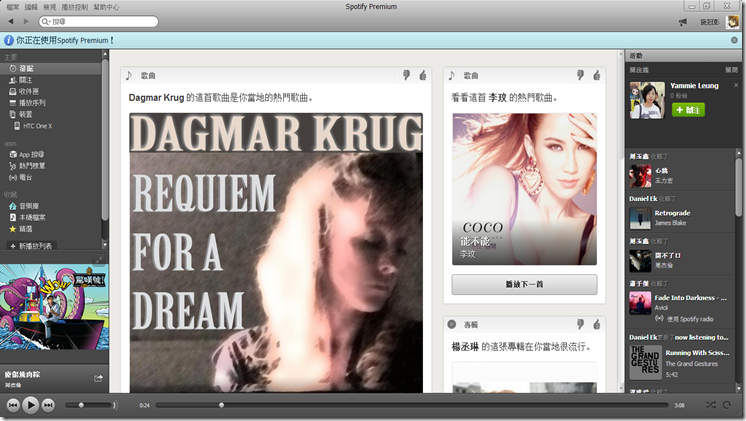Click the left sidebar scrollbar
Viewport: 746px width, 421px height.
pyautogui.click(x=105, y=140)
